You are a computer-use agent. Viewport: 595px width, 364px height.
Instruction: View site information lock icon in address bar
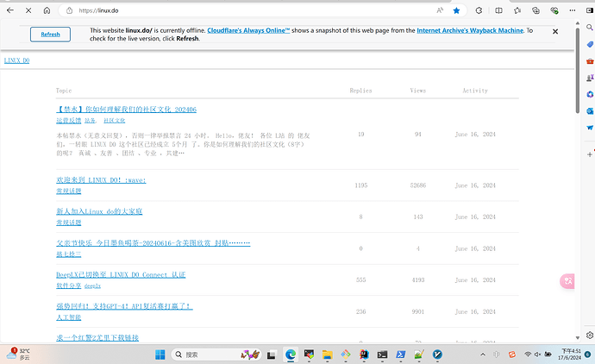(70, 10)
